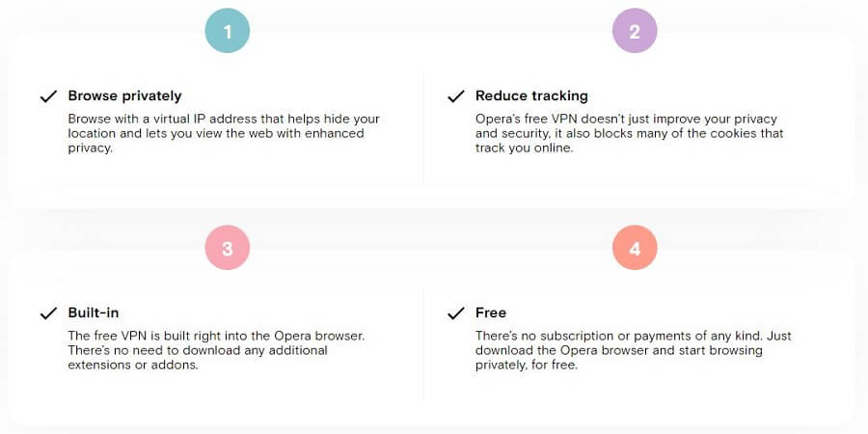The image size is (868, 434).
Task: Click the teal number 1 circle
Action: click(227, 31)
